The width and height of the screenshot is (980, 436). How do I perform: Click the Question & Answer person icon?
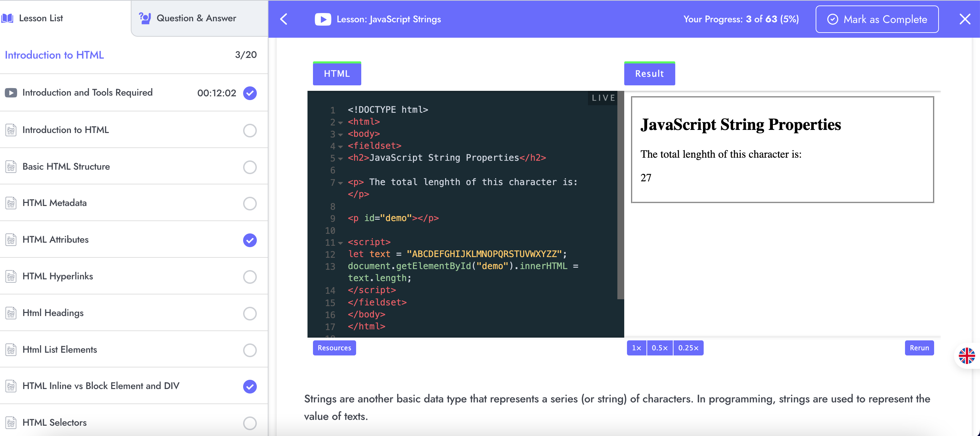coord(145,18)
